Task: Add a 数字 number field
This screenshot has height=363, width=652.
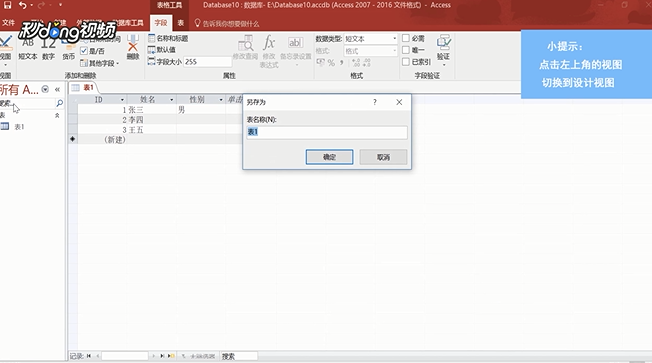Action: pyautogui.click(x=49, y=49)
